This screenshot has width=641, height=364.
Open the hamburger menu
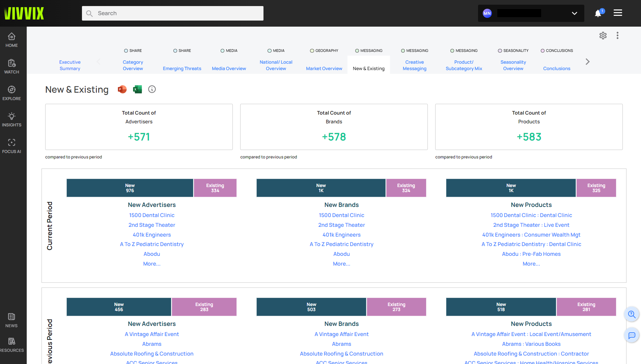[x=618, y=13]
